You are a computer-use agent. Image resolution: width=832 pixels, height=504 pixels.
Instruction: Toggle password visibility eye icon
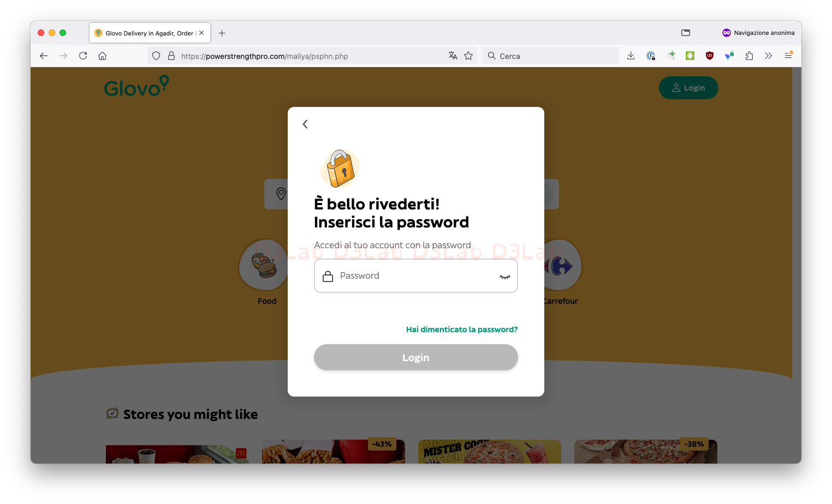pyautogui.click(x=505, y=277)
